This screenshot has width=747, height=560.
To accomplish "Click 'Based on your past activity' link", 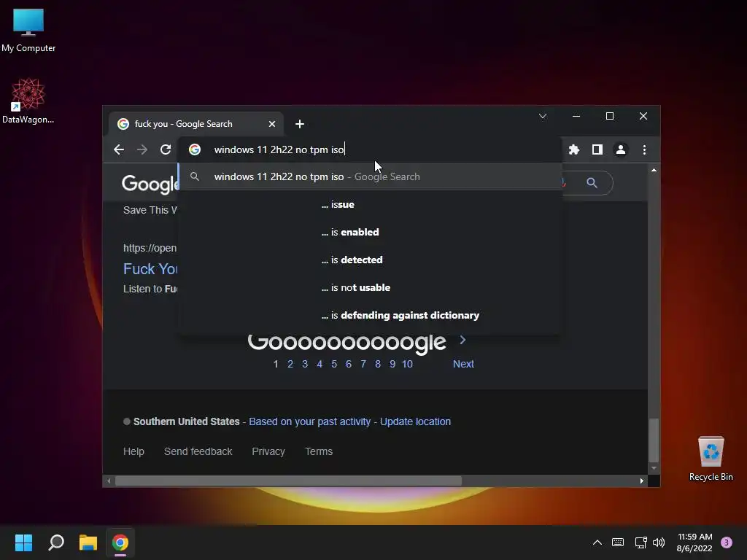I will click(x=309, y=421).
